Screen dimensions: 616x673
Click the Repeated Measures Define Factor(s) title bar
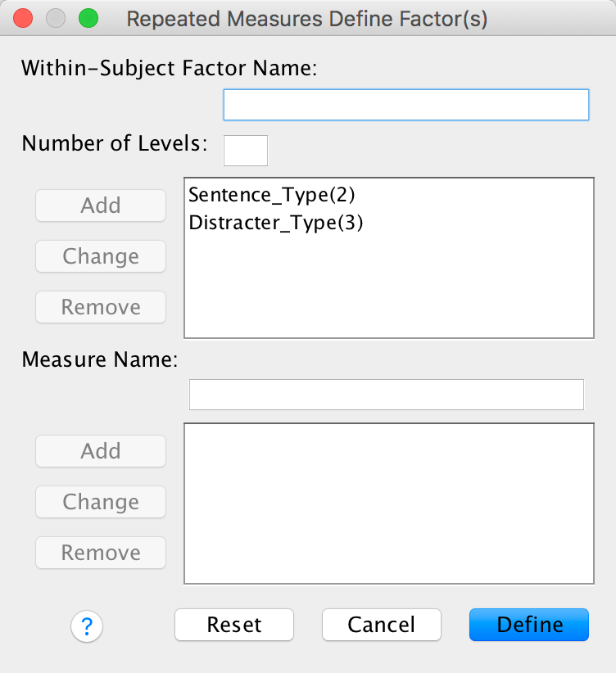point(307,18)
